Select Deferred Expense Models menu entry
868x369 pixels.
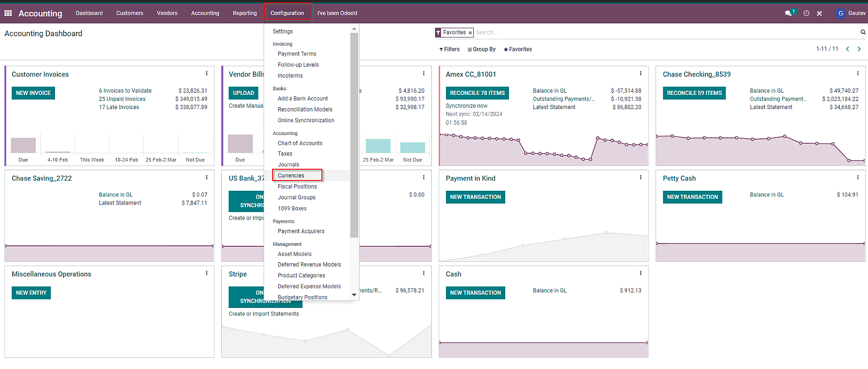(x=309, y=286)
